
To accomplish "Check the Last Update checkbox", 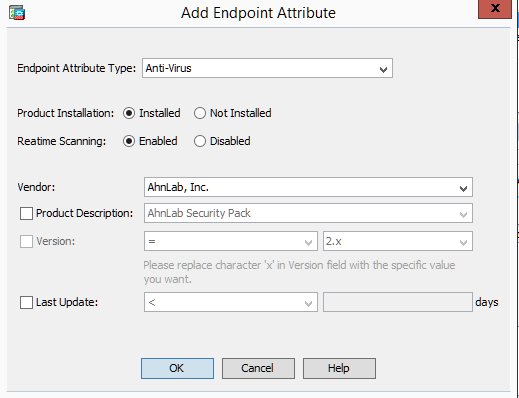I will click(x=26, y=303).
